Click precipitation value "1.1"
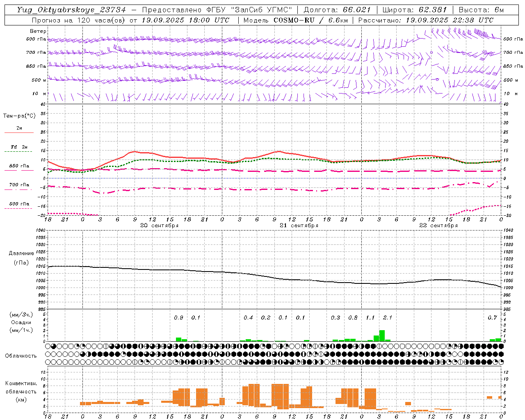The image size is (525, 420). [x=370, y=318]
